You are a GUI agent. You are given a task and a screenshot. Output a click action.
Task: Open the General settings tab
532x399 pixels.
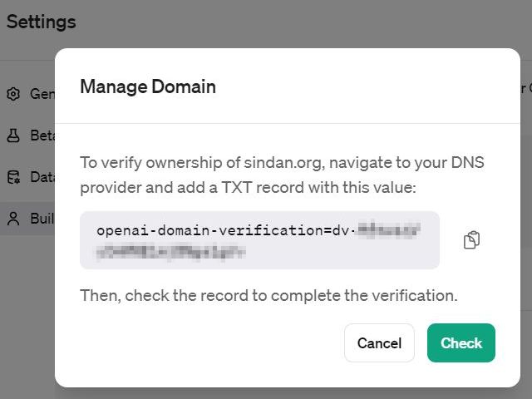point(31,94)
